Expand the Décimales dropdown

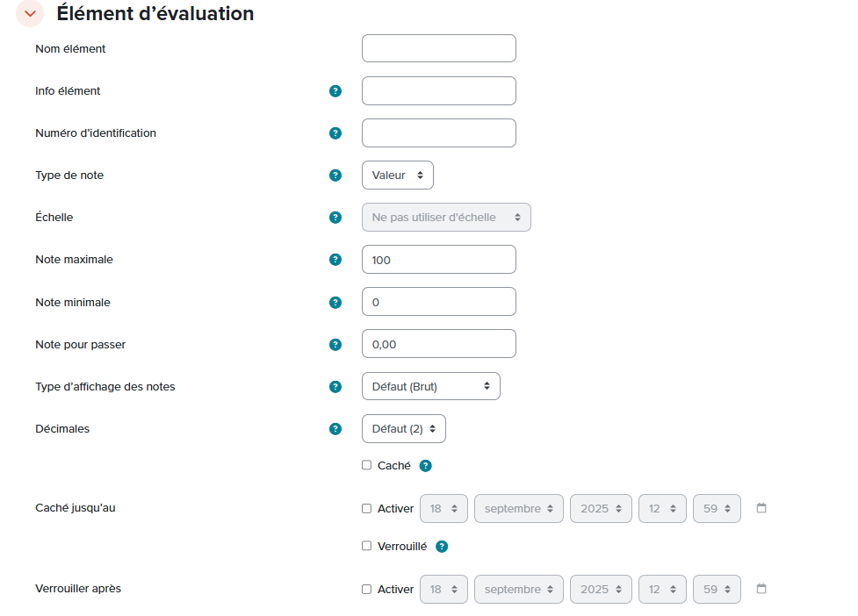tap(403, 429)
